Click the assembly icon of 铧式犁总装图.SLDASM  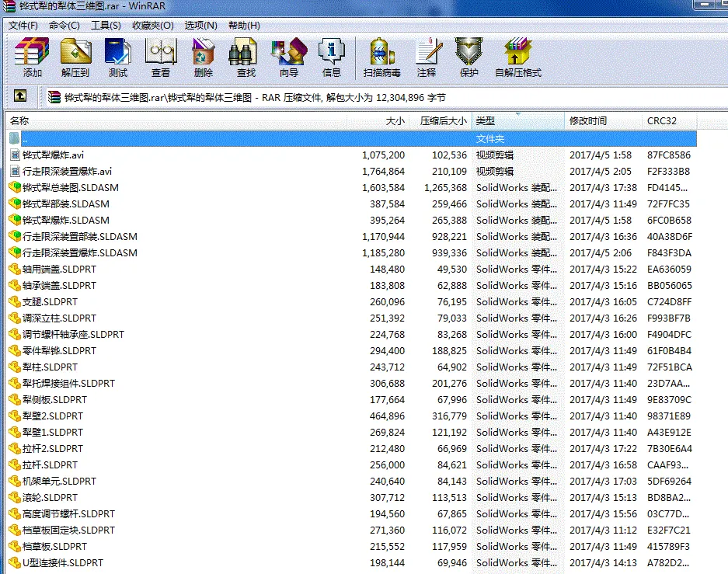click(15, 187)
